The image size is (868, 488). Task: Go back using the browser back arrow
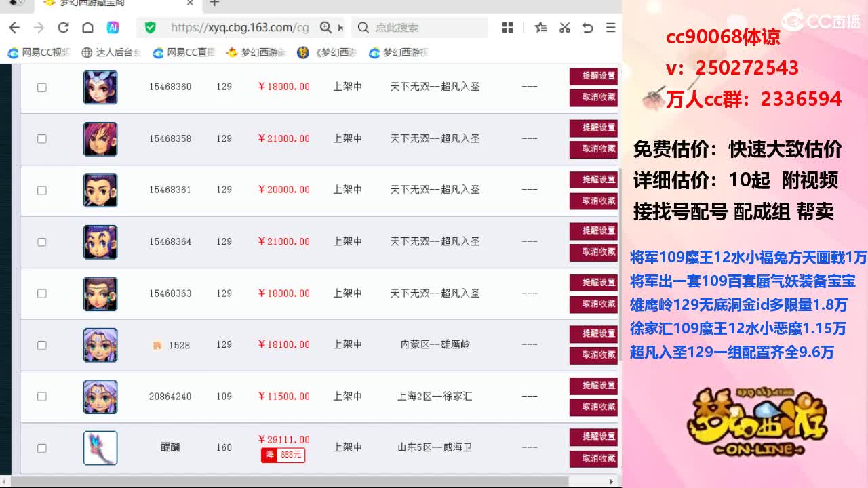(x=14, y=28)
